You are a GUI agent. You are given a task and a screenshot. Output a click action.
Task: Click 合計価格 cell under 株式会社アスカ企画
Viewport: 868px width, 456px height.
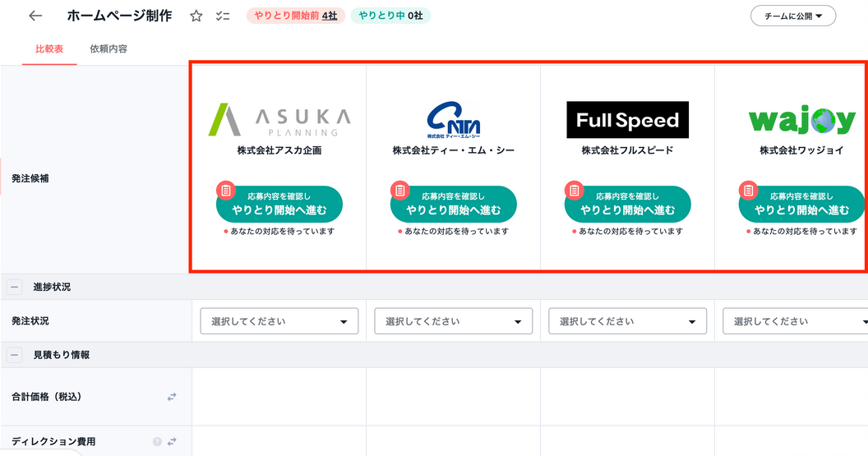point(279,397)
